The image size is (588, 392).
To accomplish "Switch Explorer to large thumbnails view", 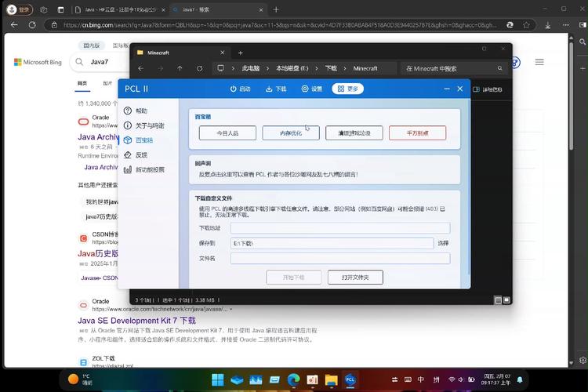I will click(506, 300).
